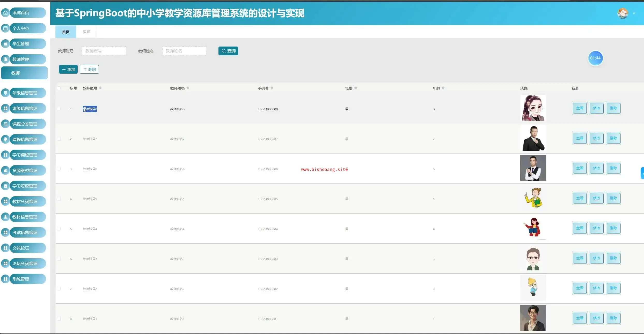Sort the 年龄 column using its arrows
This screenshot has height=334, width=644.
click(x=443, y=88)
